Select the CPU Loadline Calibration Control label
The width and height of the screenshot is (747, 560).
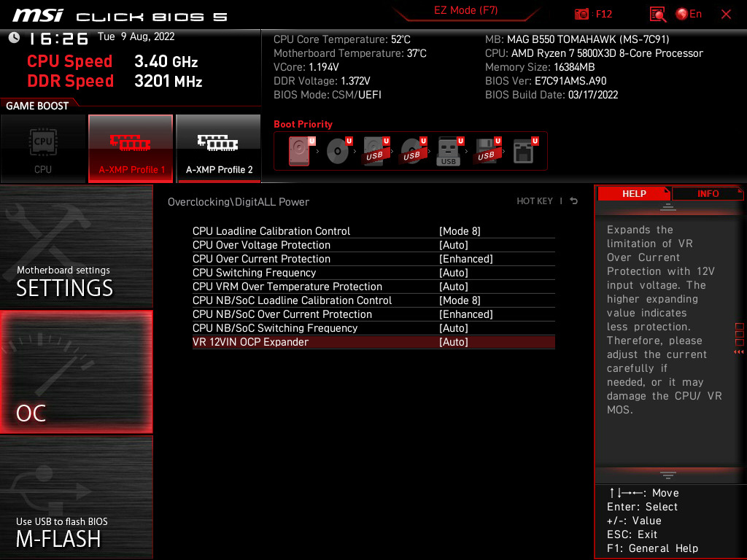[271, 231]
